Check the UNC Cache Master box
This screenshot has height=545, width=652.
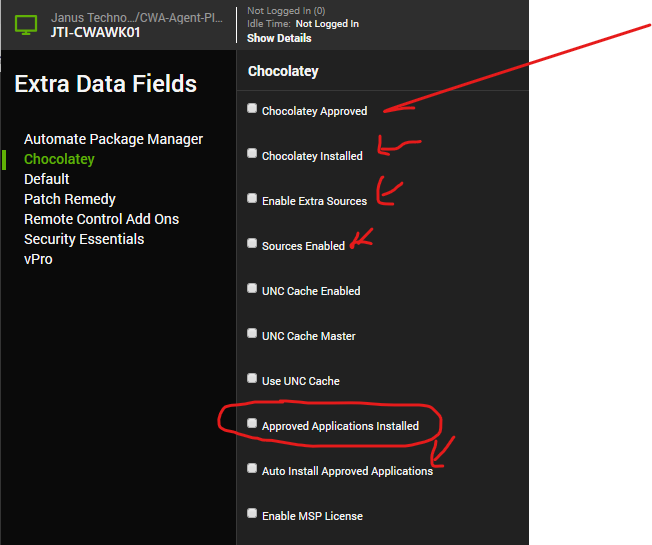[252, 333]
